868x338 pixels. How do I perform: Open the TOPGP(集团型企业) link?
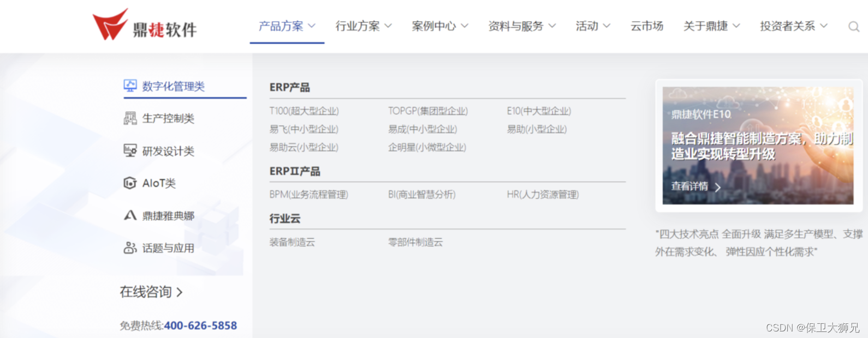pos(428,111)
